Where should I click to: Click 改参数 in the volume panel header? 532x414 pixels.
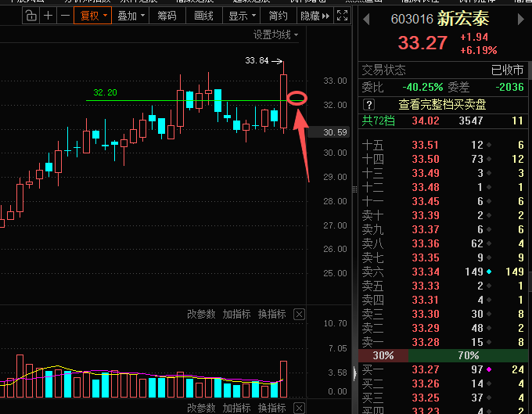201,315
